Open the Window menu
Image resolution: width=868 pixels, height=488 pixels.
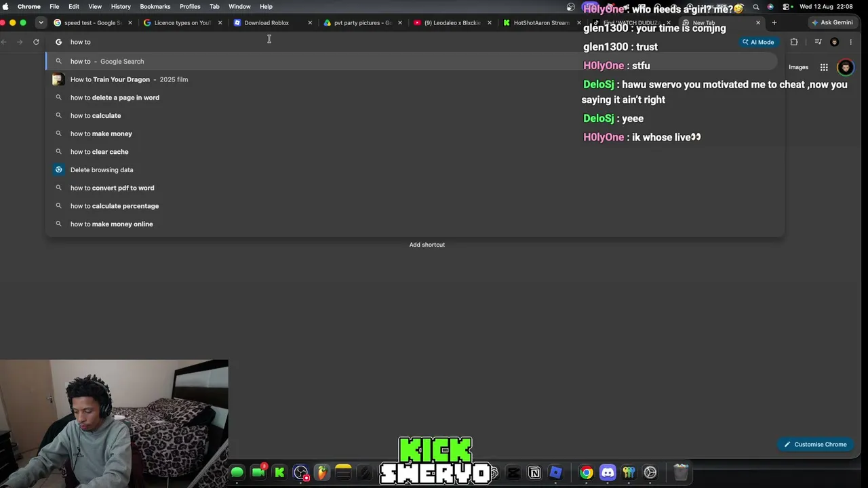click(x=239, y=7)
